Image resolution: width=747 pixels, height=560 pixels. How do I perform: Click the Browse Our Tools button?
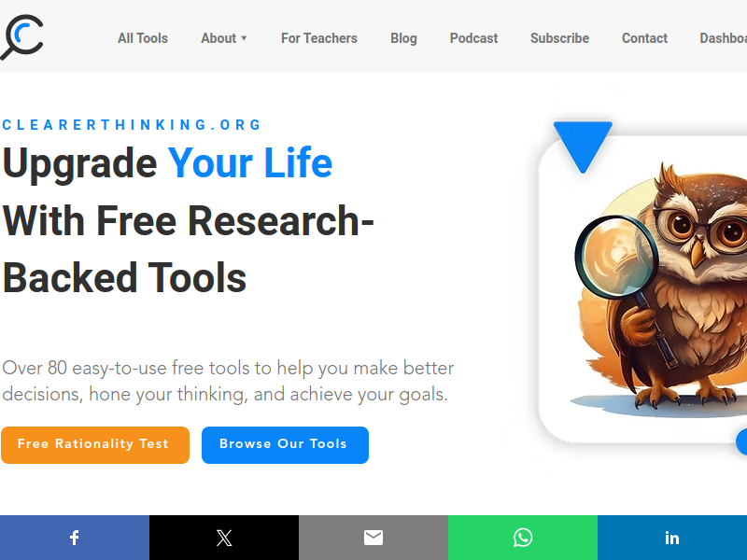pyautogui.click(x=285, y=445)
